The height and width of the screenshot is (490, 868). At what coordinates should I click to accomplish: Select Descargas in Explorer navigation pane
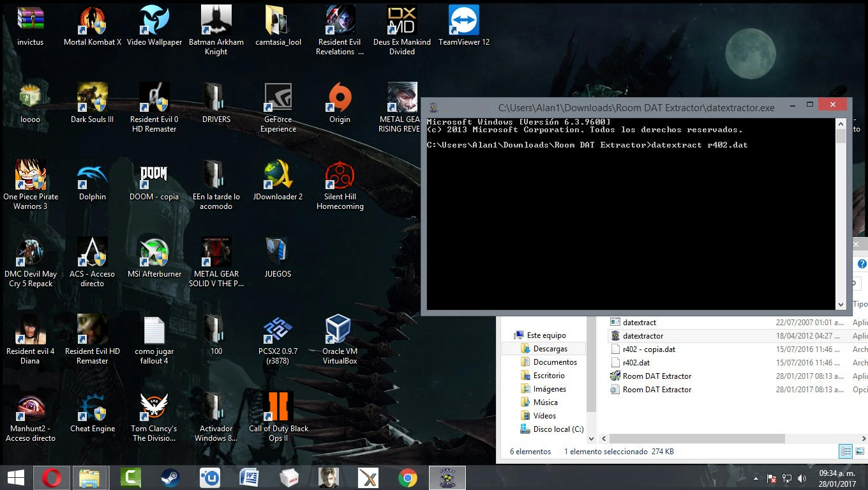coord(544,349)
